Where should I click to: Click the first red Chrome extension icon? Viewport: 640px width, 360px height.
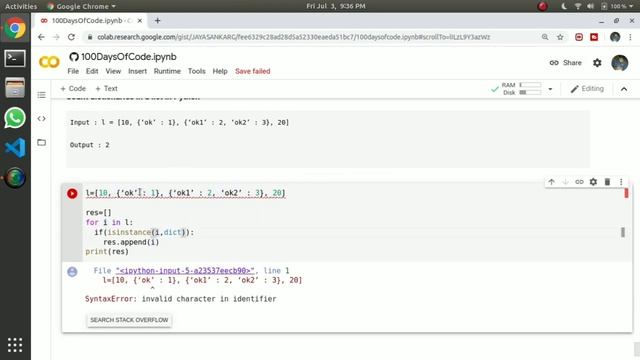click(x=579, y=37)
